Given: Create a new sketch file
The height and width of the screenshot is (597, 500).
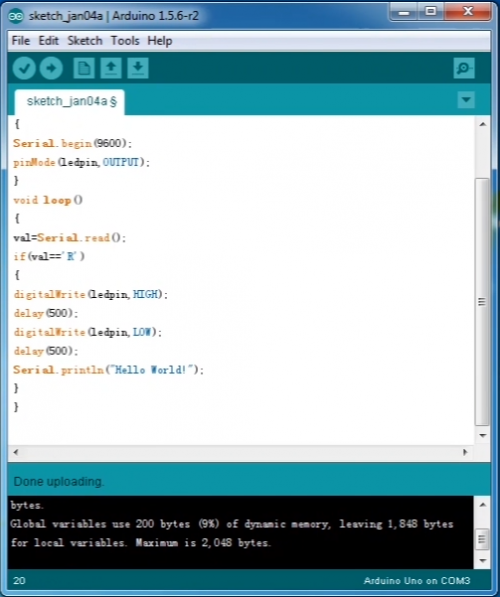Looking at the screenshot, I should coord(84,68).
